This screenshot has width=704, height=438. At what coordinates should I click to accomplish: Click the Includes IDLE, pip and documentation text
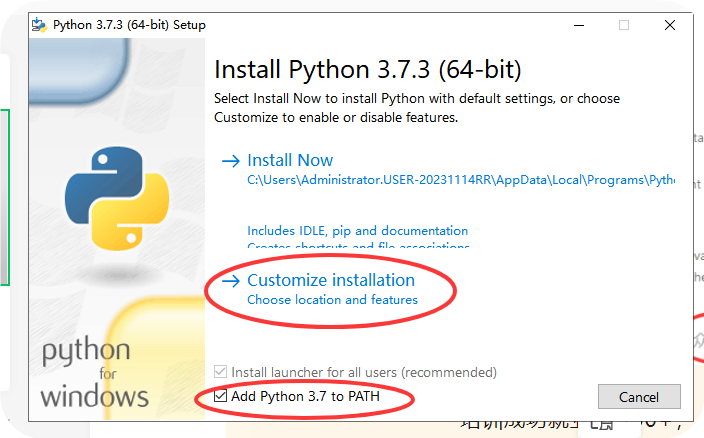[x=357, y=231]
